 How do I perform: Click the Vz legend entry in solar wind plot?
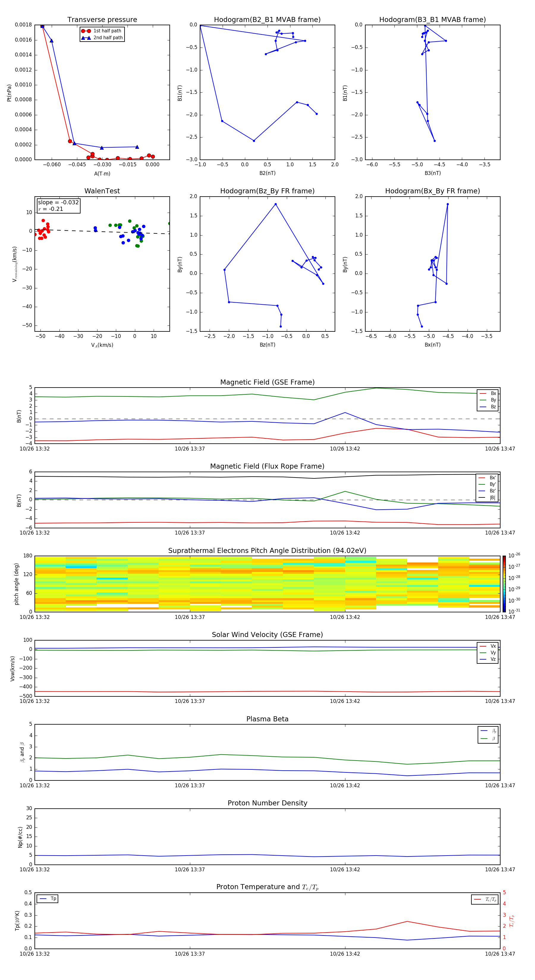pyautogui.click(x=488, y=659)
